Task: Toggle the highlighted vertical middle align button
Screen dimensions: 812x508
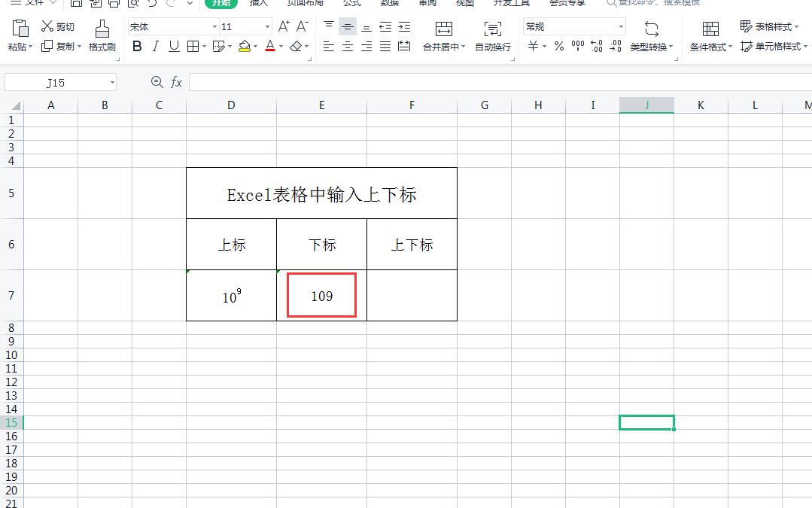Action: coord(348,26)
